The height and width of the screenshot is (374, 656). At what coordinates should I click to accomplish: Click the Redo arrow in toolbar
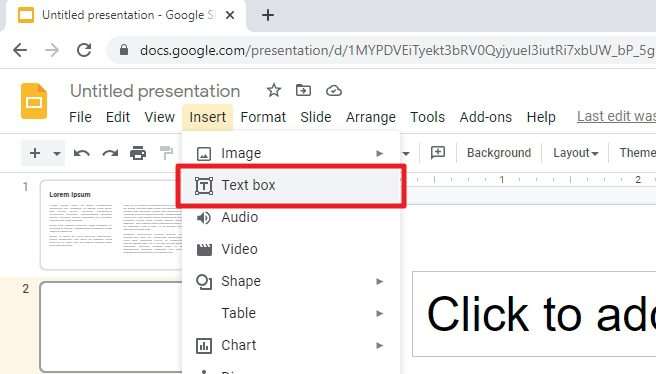click(110, 154)
